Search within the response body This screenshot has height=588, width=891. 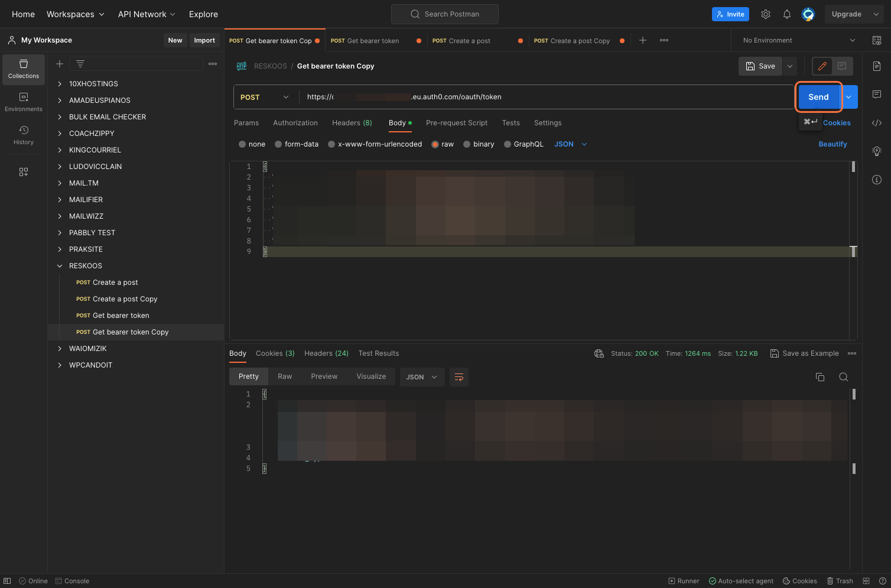(844, 377)
